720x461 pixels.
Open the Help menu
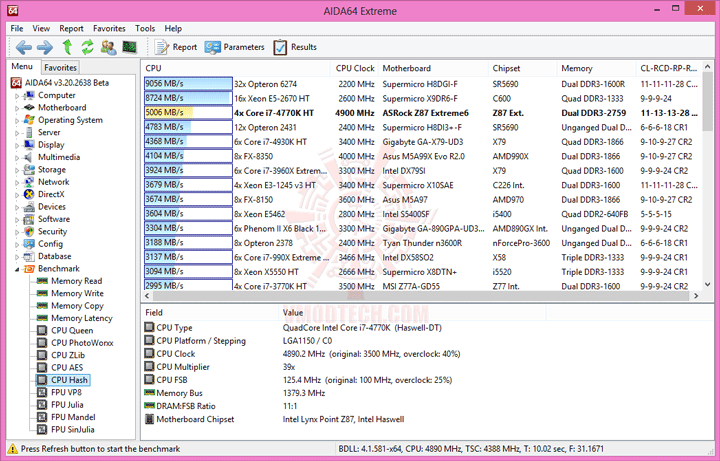(173, 28)
